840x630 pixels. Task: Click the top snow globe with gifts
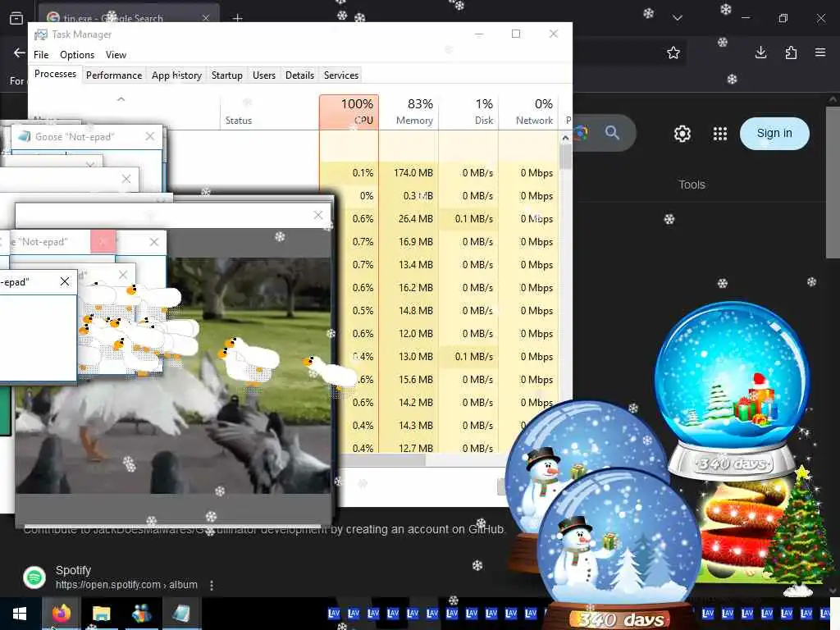(x=733, y=390)
